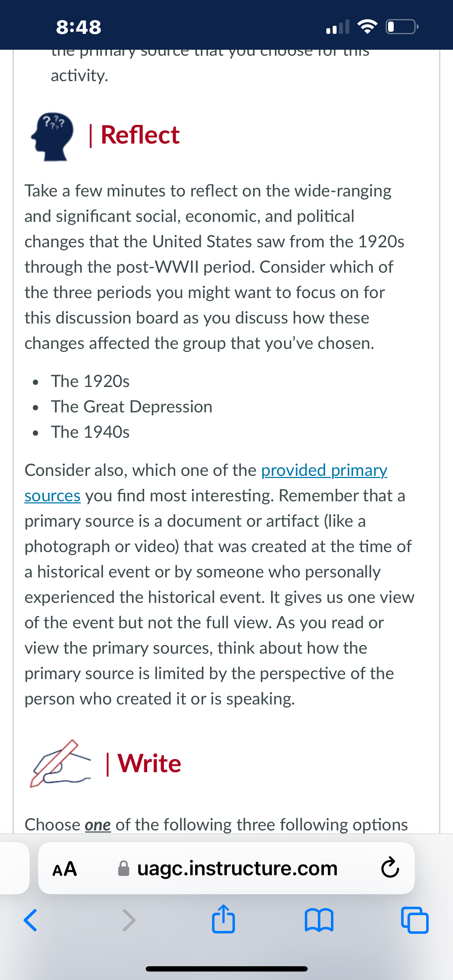Open the provided primary sources link
Screen dimensions: 453x980
324,470
